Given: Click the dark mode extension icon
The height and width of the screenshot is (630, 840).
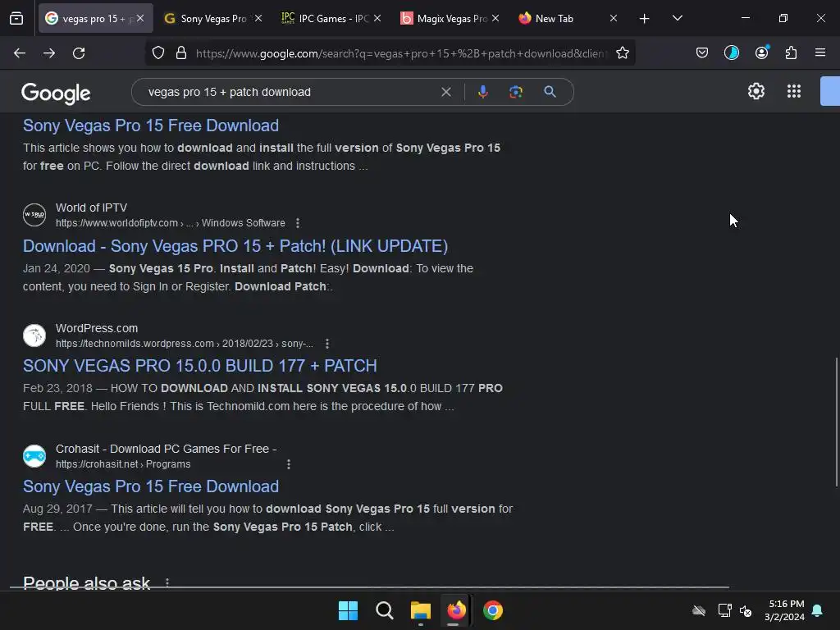Looking at the screenshot, I should coord(731,52).
